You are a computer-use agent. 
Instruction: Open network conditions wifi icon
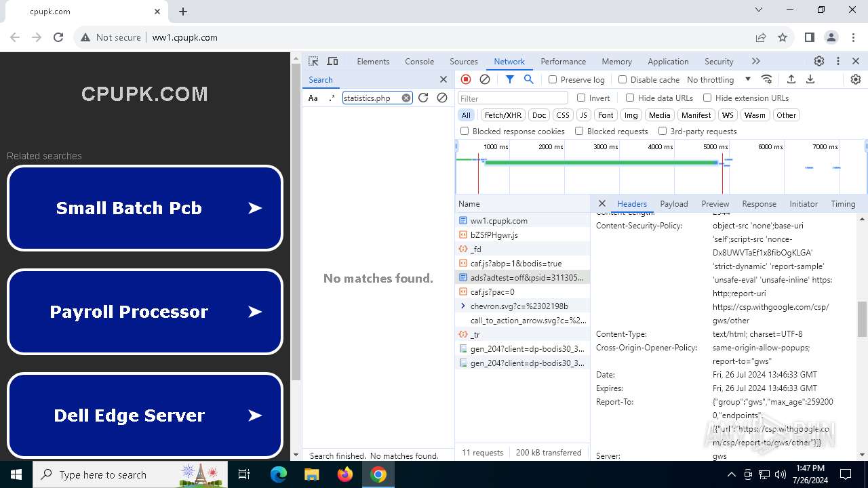[x=767, y=79]
